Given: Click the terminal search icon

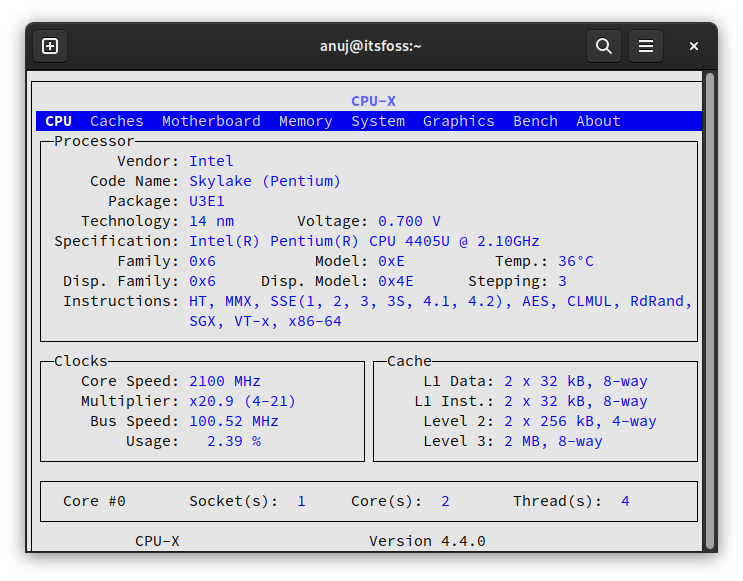Looking at the screenshot, I should pyautogui.click(x=603, y=46).
